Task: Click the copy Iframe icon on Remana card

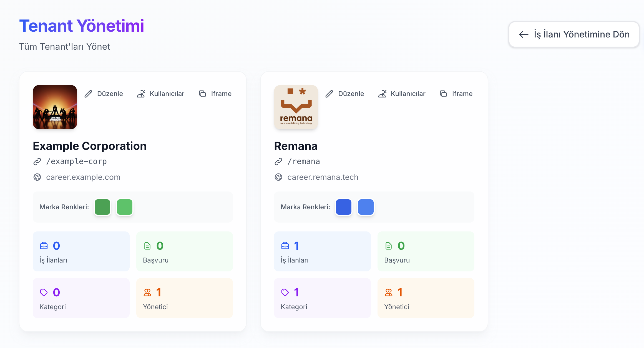Action: 443,94
